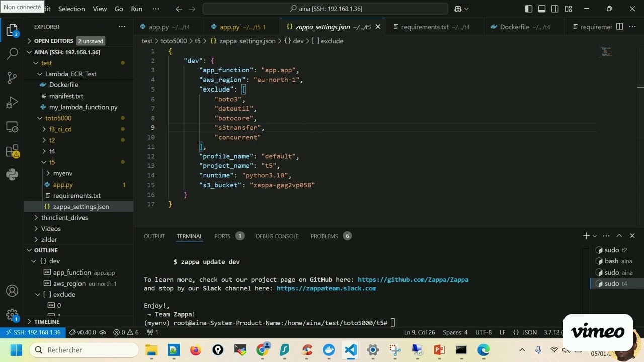Screen dimensions: 644x362
Task: Click the Go Back arrow
Action: point(179,9)
